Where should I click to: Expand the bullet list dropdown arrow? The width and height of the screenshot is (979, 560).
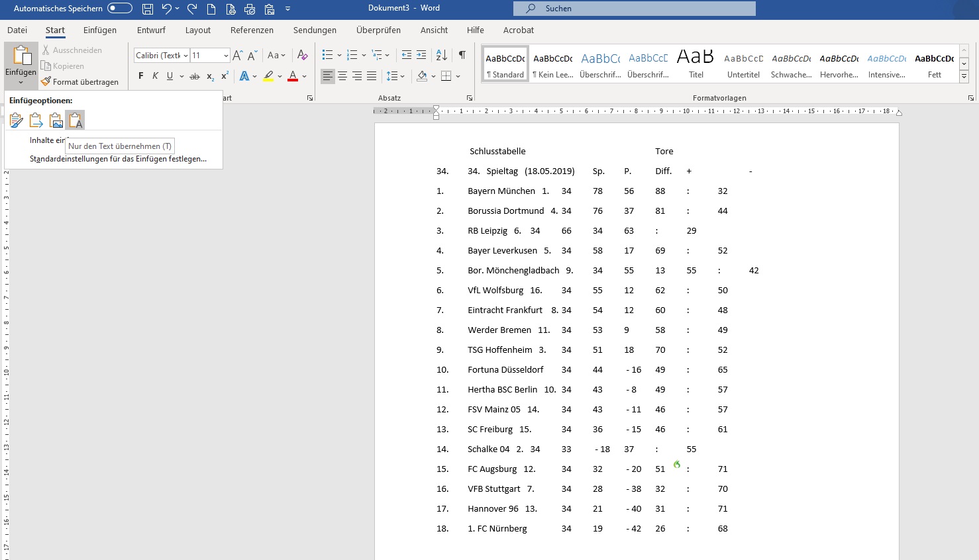(x=339, y=56)
